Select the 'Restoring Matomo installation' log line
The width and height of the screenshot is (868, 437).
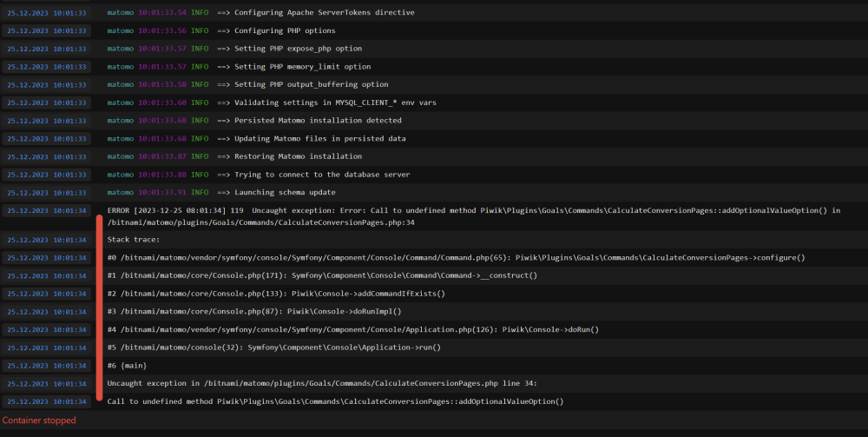pyautogui.click(x=234, y=156)
